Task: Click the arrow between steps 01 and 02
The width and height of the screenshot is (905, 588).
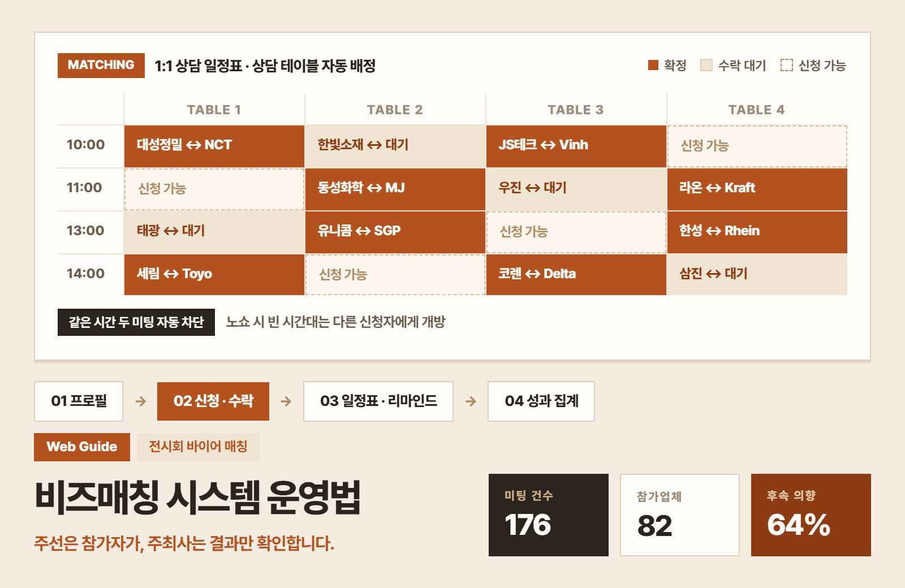Action: point(141,401)
